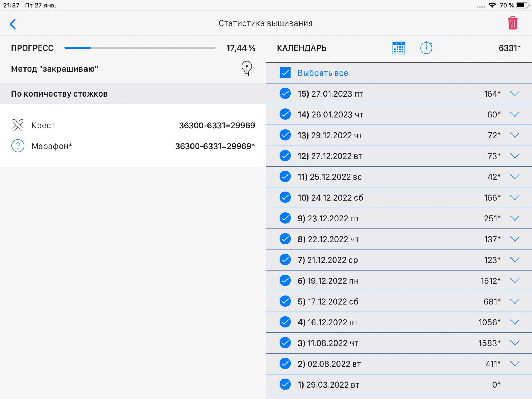Tap the Крест cross-stitch icon
The image size is (532, 399).
[x=18, y=125]
